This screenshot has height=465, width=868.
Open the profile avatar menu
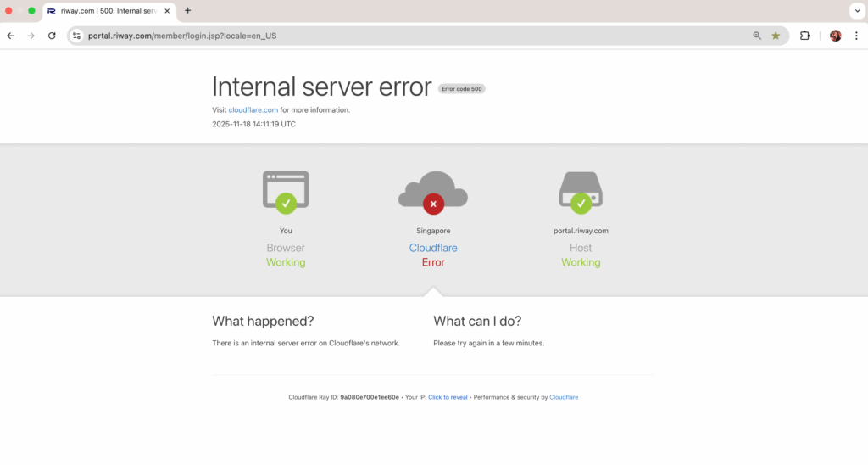pos(835,36)
